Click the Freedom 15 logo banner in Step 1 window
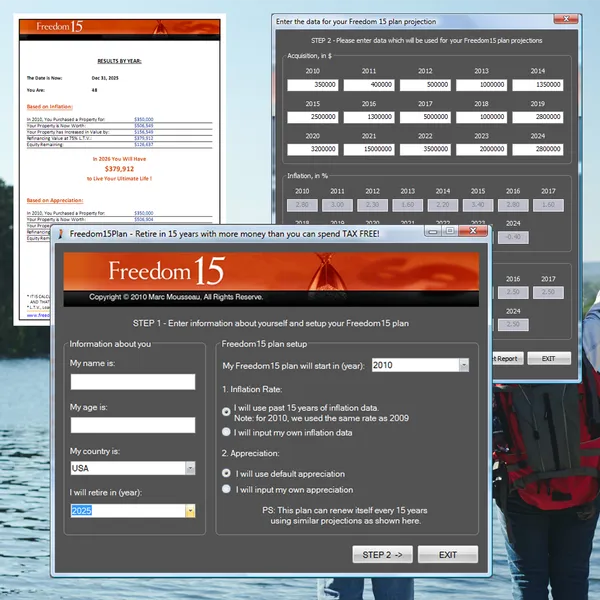 (271, 279)
